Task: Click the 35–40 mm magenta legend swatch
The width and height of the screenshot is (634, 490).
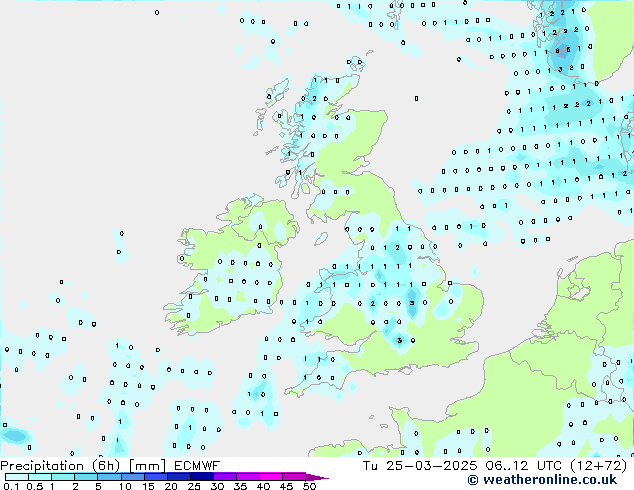Action: click(248, 477)
